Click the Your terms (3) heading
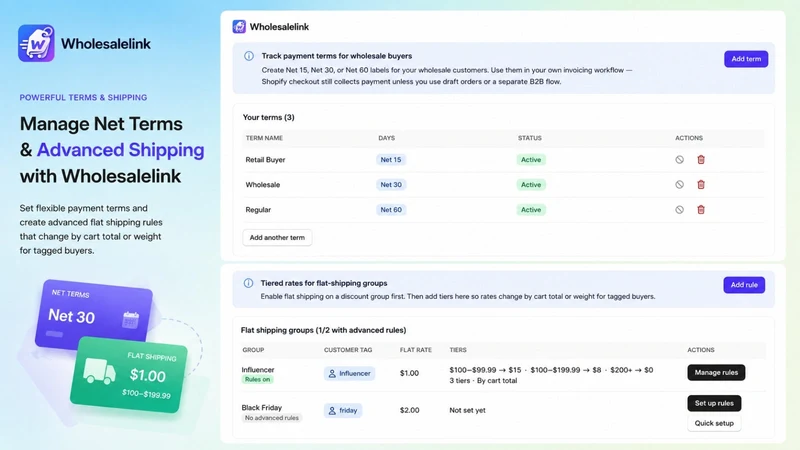Screen dimensions: 800x450 click(268, 117)
